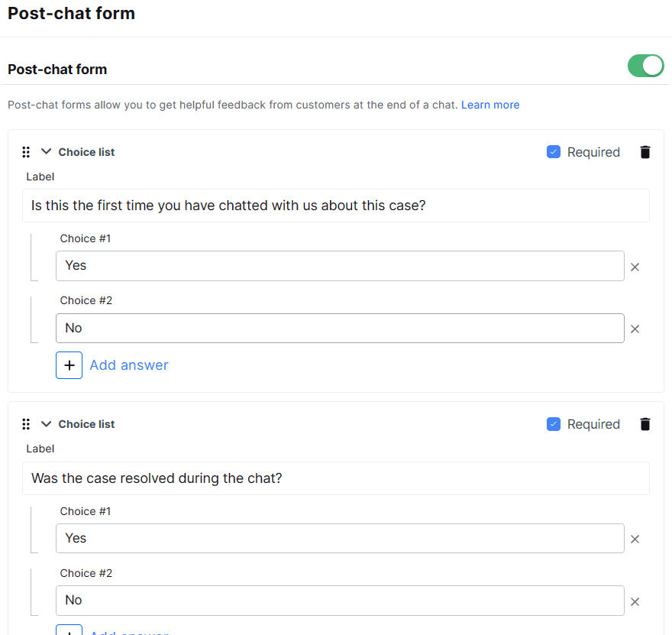Click the Add answer link in first question

(129, 365)
